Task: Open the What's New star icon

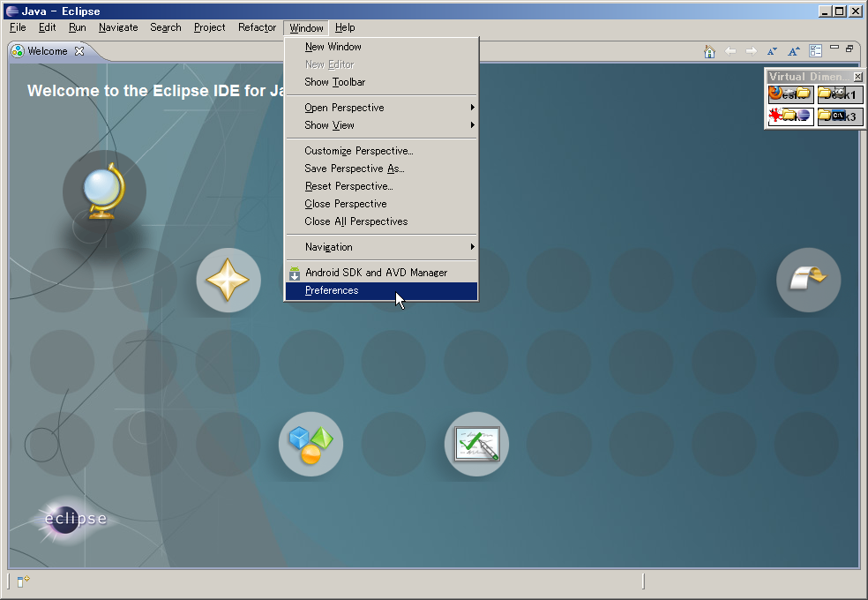Action: 228,280
